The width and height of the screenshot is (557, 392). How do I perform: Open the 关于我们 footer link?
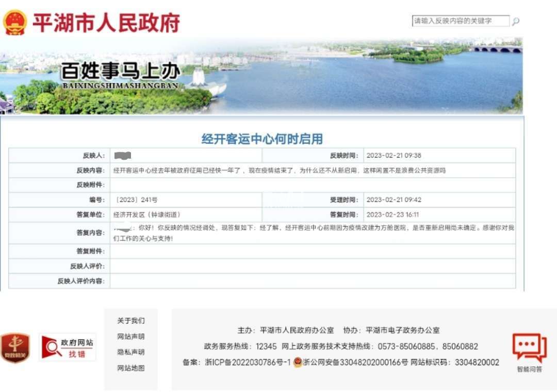tap(131, 320)
